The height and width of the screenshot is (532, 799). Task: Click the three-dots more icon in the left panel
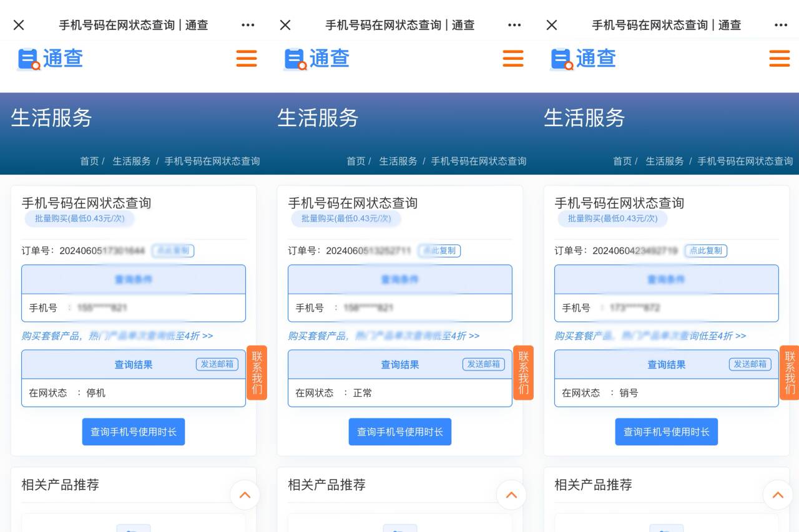[248, 25]
